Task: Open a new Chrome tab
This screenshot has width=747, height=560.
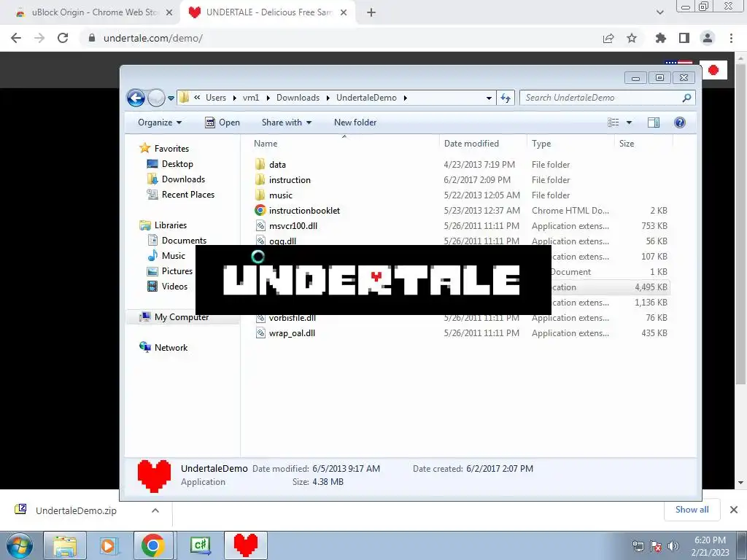Action: coord(371,12)
